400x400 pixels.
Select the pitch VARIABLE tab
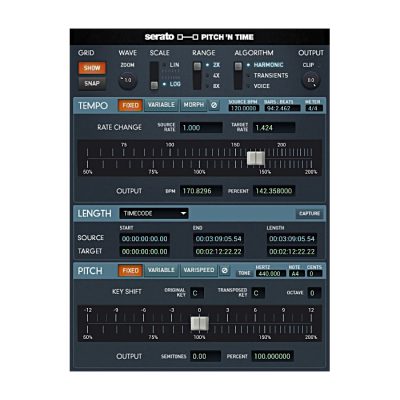(161, 270)
